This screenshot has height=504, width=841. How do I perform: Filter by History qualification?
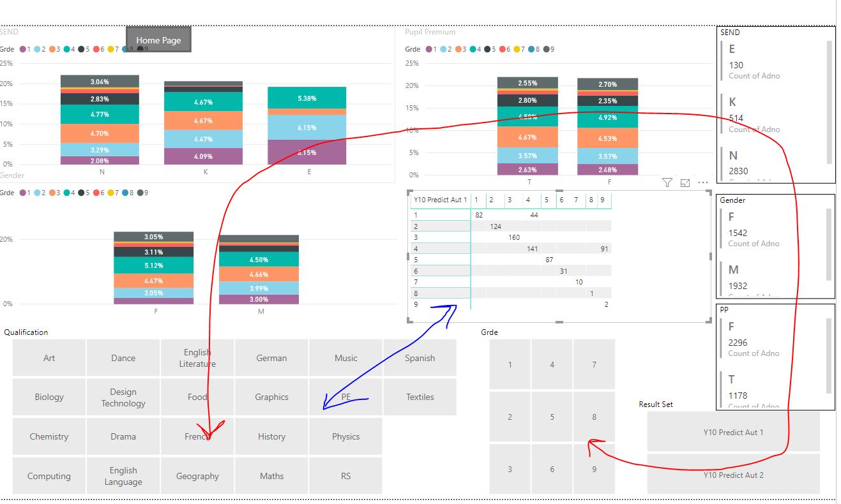tap(271, 436)
